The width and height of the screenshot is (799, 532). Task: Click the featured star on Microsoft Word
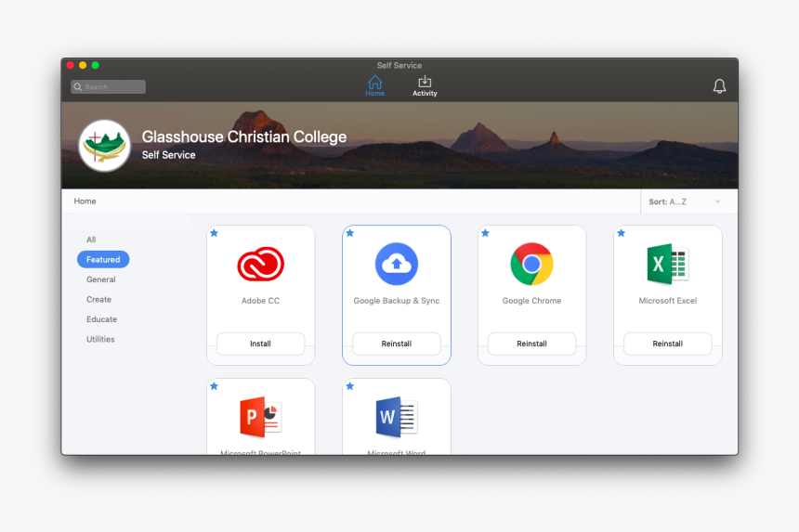pyautogui.click(x=349, y=386)
